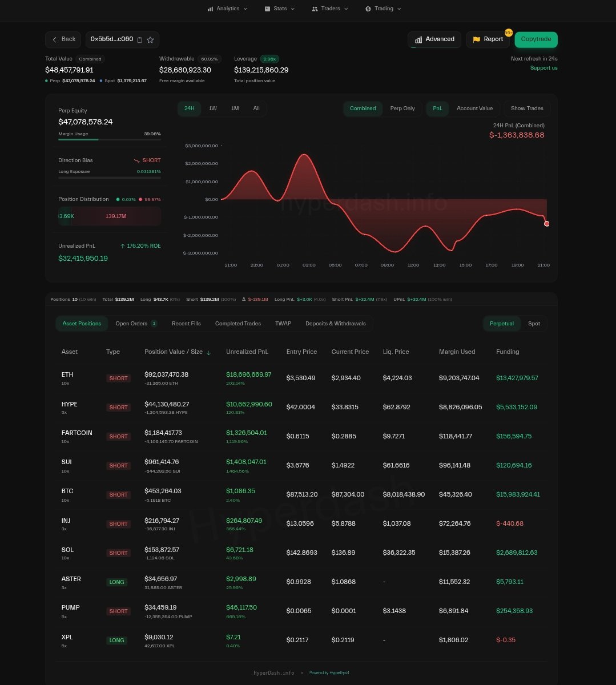
Task: Expand the Analytics menu chevron
Action: coord(245,9)
